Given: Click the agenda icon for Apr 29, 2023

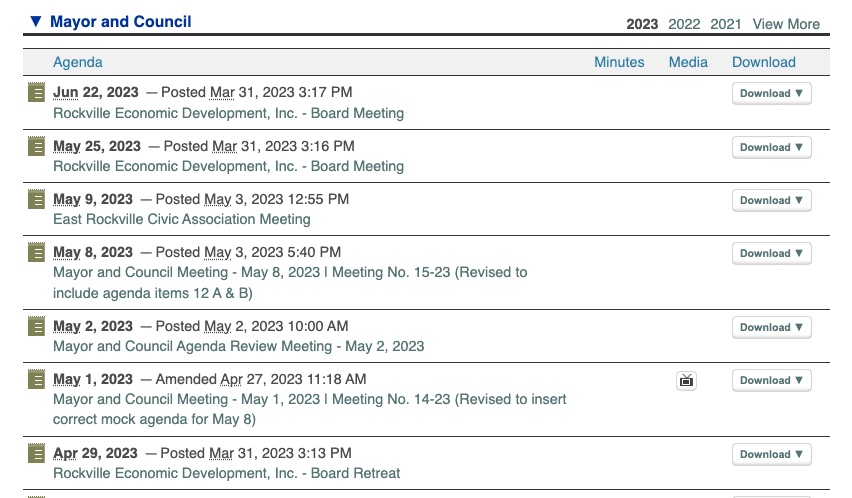Looking at the screenshot, I should (37, 453).
